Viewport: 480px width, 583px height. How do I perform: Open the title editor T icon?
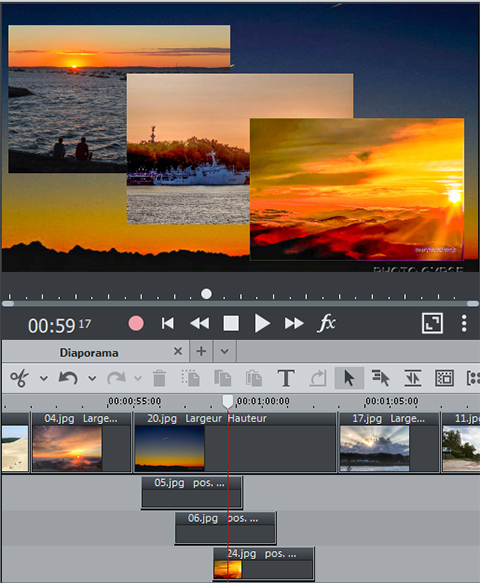[286, 378]
